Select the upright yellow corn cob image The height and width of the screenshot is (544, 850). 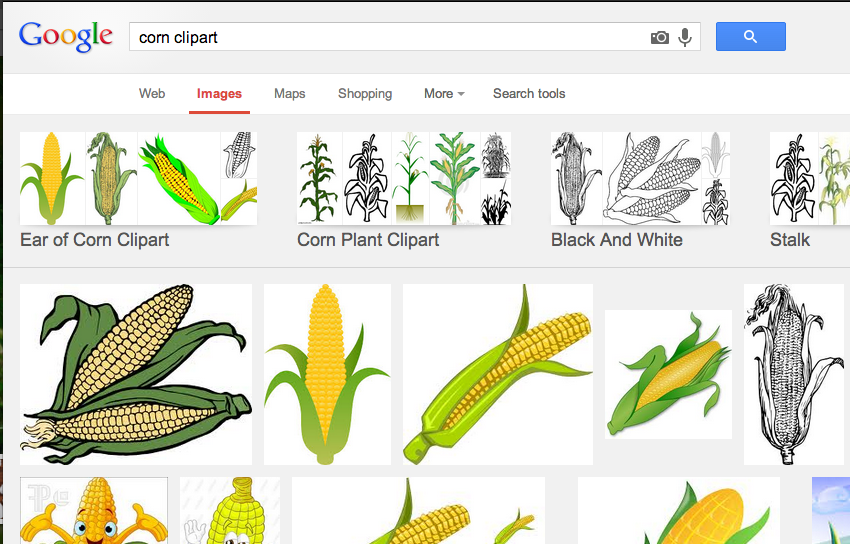coord(327,375)
